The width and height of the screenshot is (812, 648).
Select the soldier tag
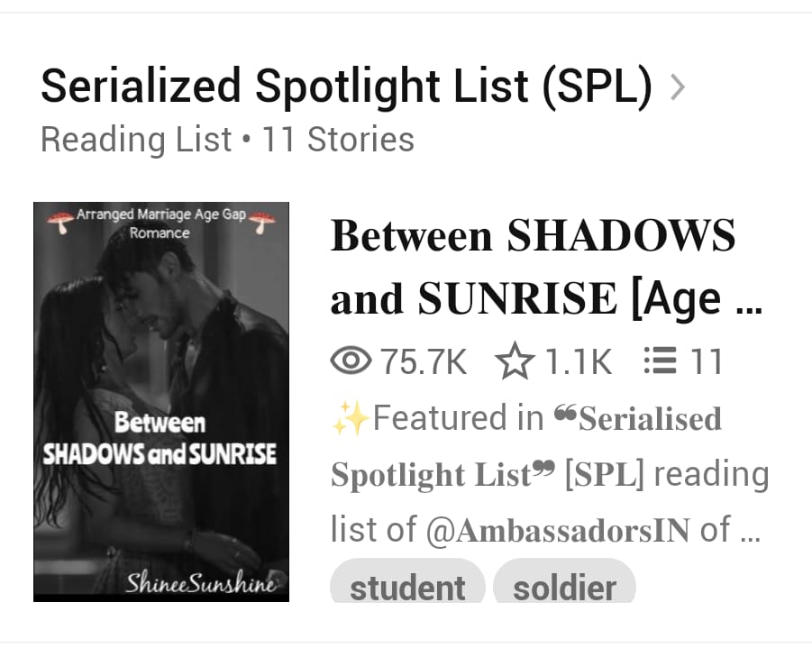(x=565, y=586)
